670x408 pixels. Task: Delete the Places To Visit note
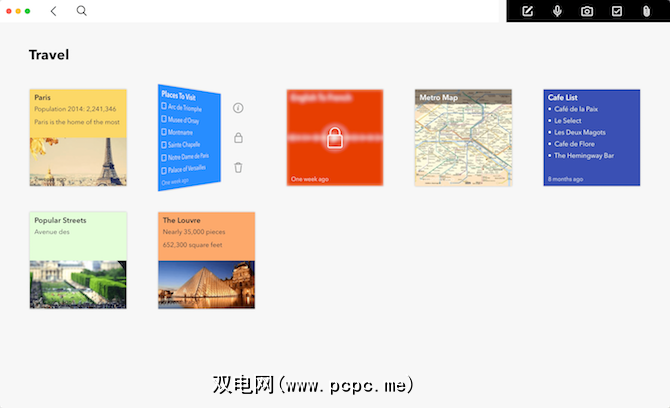pos(238,167)
